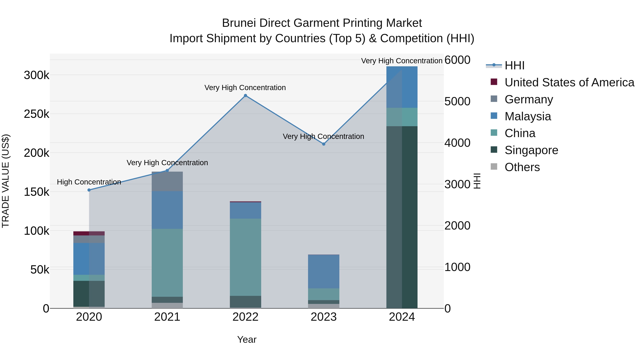Click the 2023 Malaysia bar segment

pos(324,272)
